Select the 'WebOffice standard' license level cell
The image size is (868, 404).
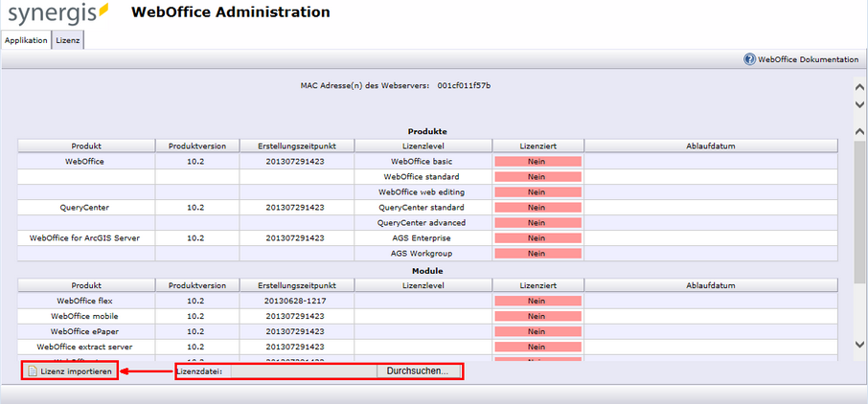pyautogui.click(x=423, y=176)
